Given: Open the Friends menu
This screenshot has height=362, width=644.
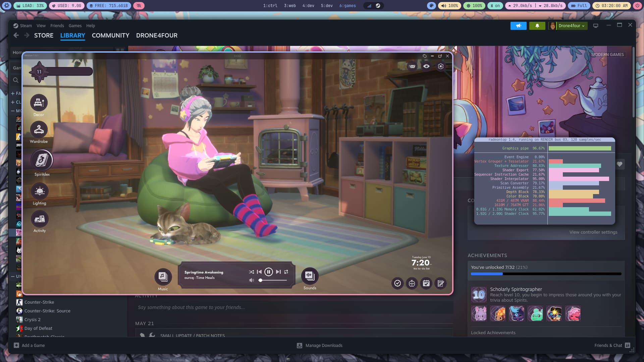Looking at the screenshot, I should pyautogui.click(x=57, y=26).
